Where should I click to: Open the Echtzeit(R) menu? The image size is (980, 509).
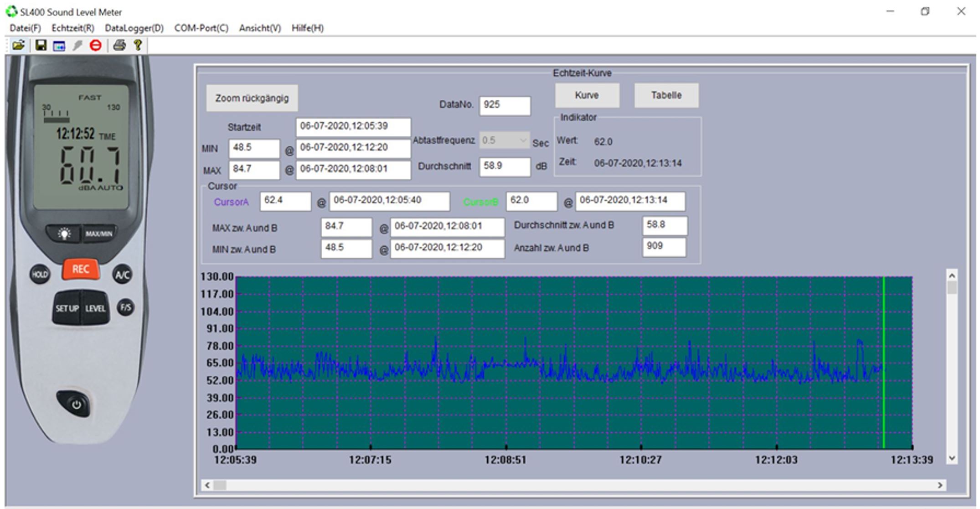pyautogui.click(x=73, y=28)
